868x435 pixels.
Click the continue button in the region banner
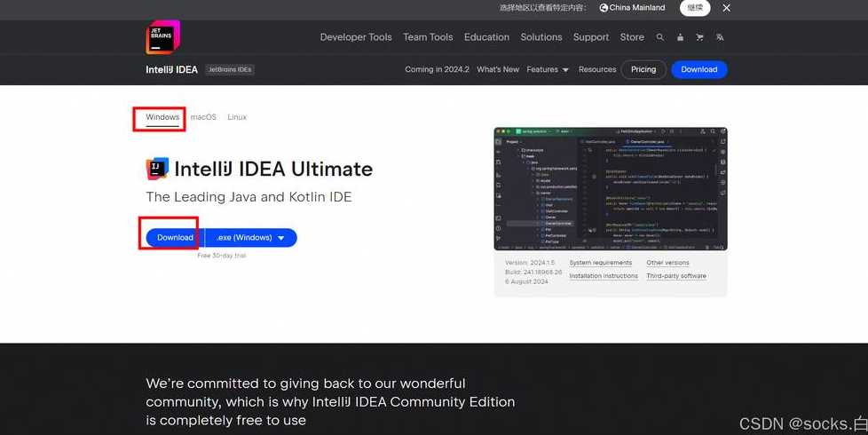(695, 8)
